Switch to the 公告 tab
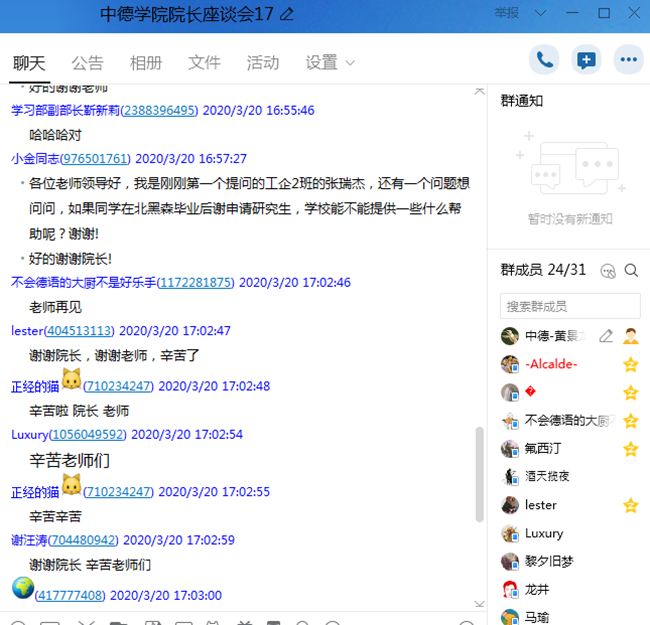Viewport: 650px width, 625px height. click(x=88, y=62)
